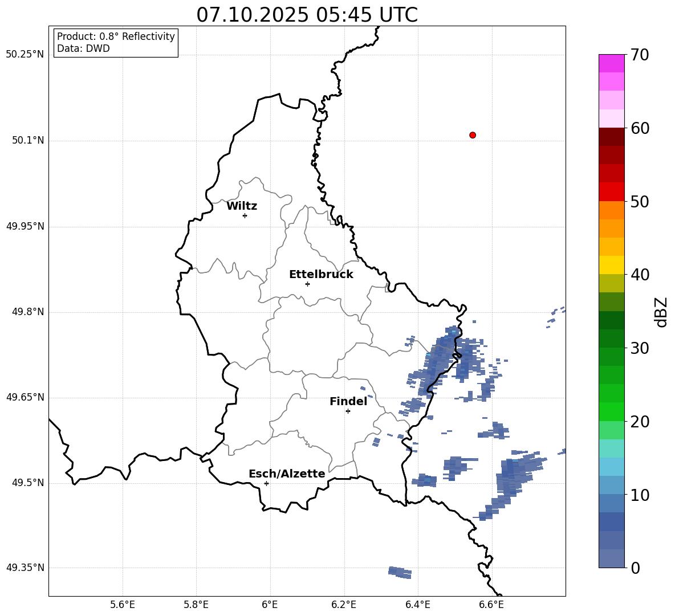Click colorbar tick label 20
Screen dimensions: 675x616
(x=640, y=422)
